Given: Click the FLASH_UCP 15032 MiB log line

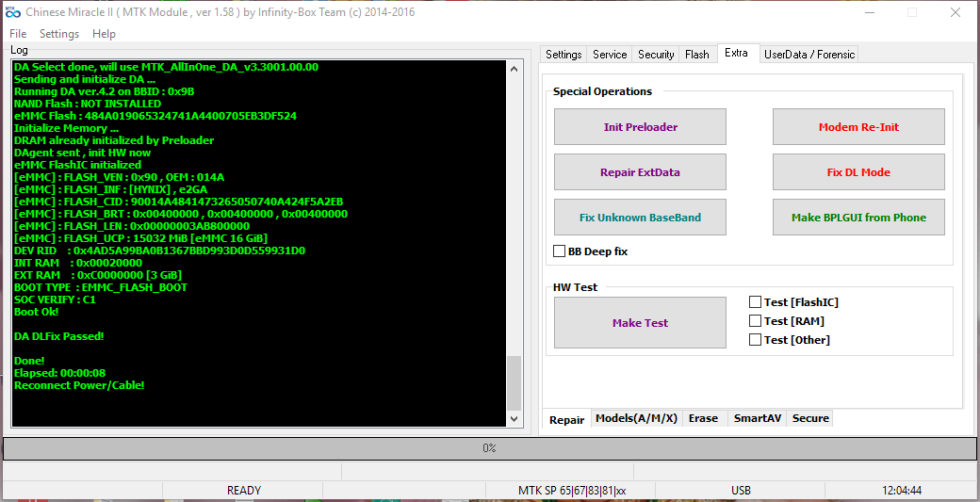Looking at the screenshot, I should 140,238.
